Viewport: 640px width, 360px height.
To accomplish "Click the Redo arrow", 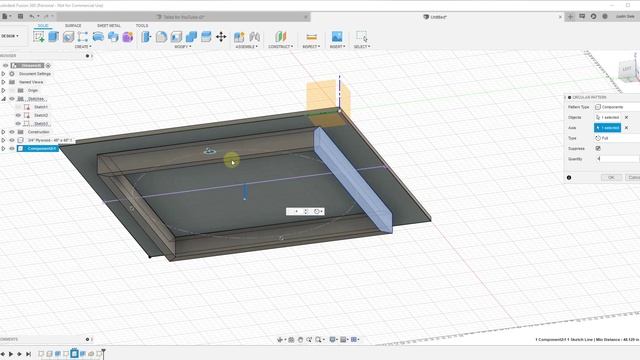I will pos(46,16).
